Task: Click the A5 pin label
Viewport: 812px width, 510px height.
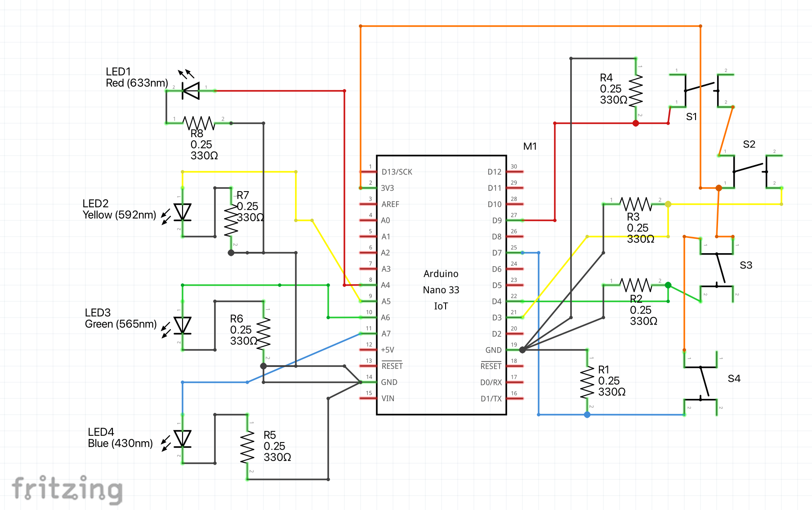Action: tap(386, 301)
